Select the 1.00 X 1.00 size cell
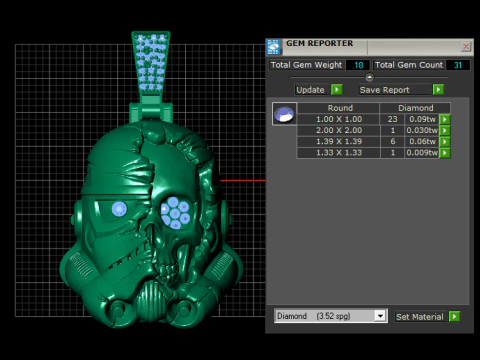This screenshot has height=360, width=480. 338,119
